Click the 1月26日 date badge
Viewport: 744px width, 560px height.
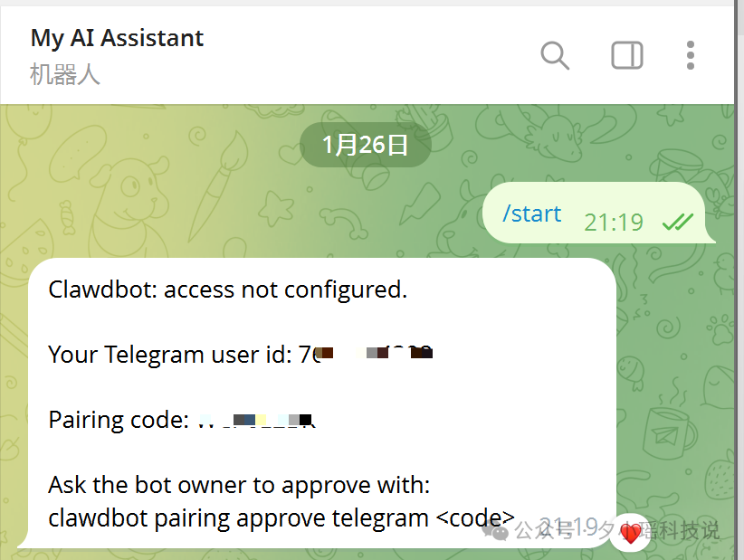coord(365,145)
